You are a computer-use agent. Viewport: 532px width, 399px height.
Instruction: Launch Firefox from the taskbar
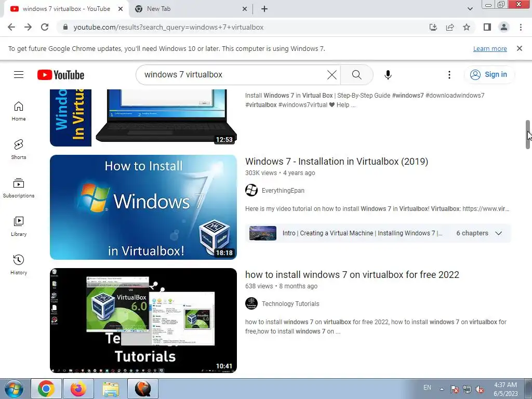coord(78,389)
